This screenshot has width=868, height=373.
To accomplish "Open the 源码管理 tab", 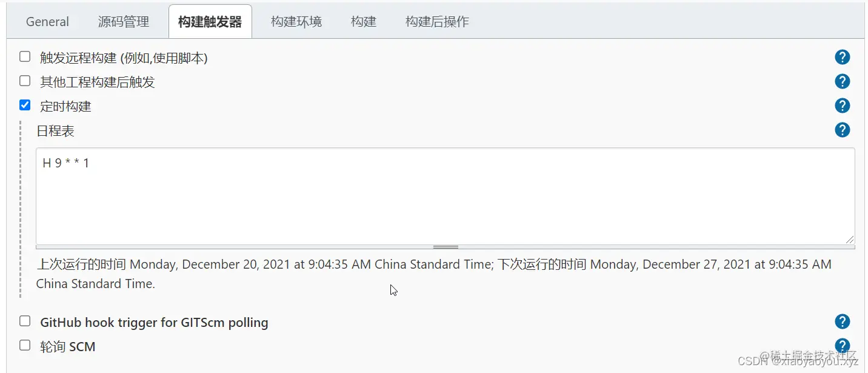I will point(124,22).
